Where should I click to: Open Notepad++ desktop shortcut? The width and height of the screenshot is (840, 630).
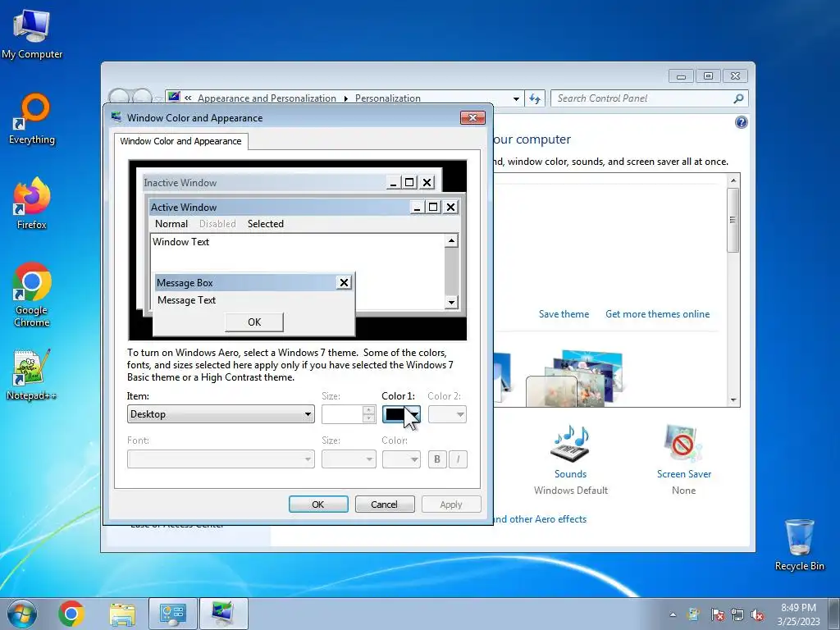[x=32, y=374]
